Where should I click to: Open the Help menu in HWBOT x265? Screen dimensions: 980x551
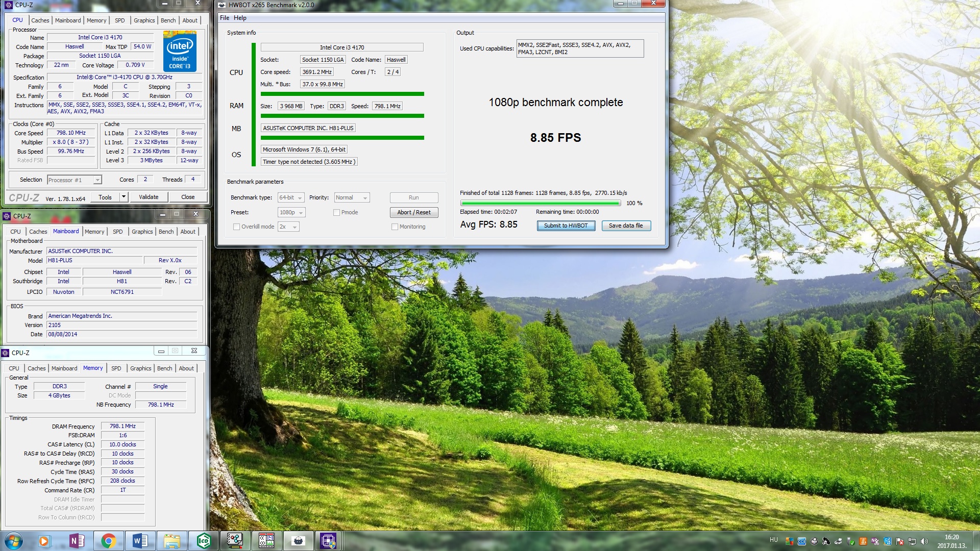click(x=240, y=18)
